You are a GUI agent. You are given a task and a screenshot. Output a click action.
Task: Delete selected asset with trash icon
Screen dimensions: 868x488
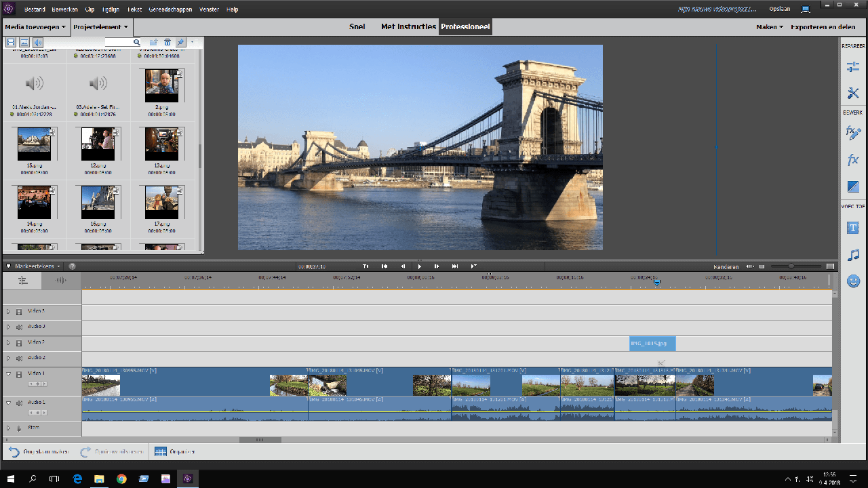tap(167, 42)
